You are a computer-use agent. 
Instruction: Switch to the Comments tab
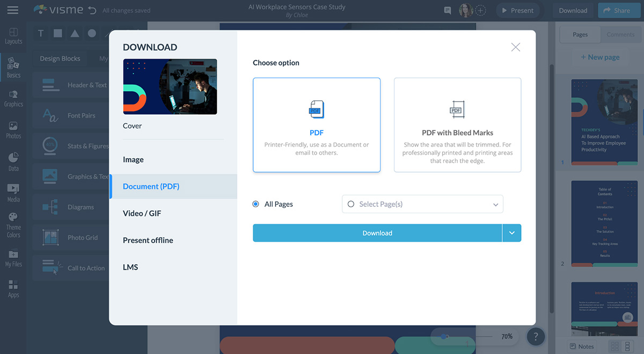click(x=620, y=34)
